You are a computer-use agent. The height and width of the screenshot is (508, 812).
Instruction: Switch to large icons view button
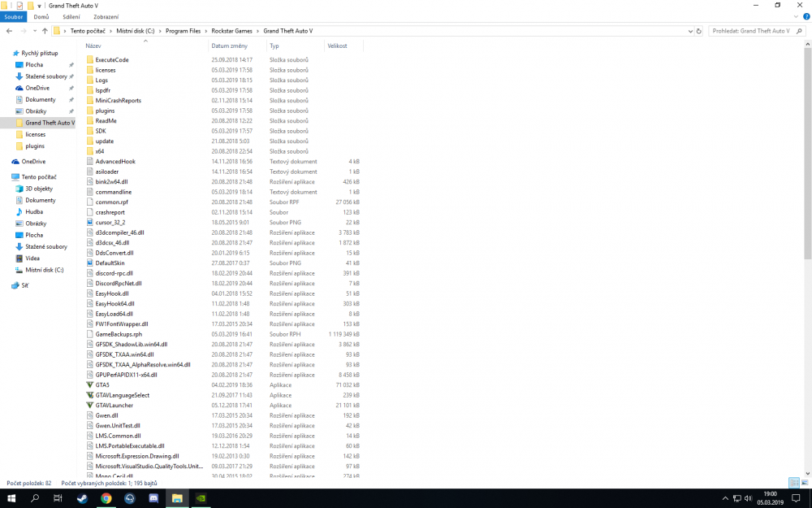coord(805,483)
